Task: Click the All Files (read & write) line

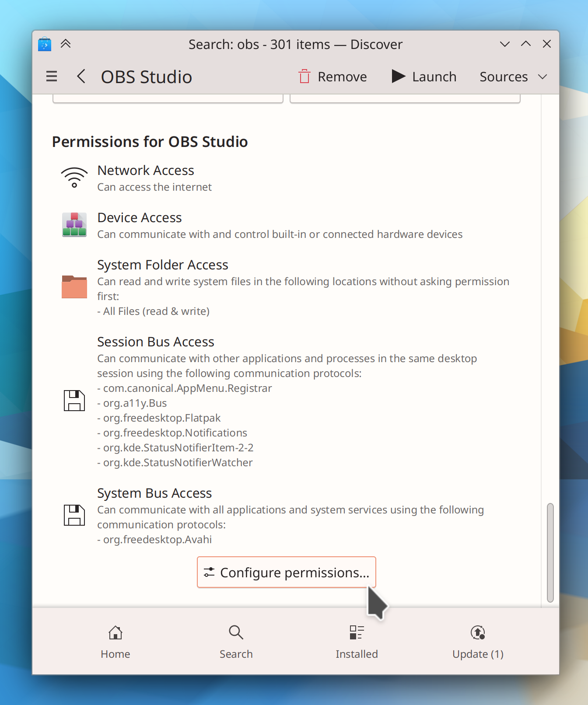Action: (x=154, y=311)
